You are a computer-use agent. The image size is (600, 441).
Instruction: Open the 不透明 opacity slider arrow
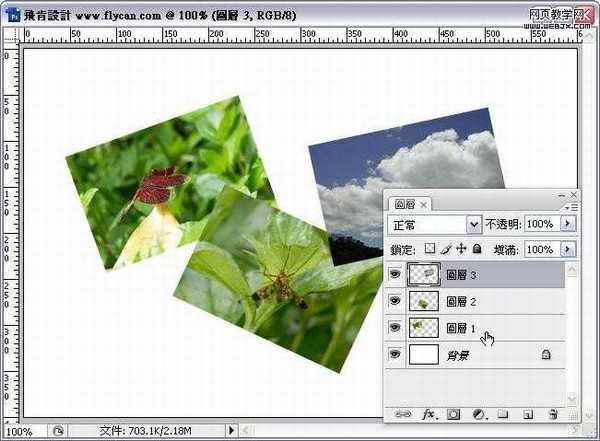[568, 223]
